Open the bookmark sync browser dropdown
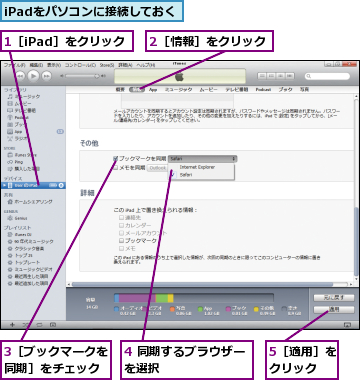Viewport: 360px width, 380px height. click(x=202, y=159)
